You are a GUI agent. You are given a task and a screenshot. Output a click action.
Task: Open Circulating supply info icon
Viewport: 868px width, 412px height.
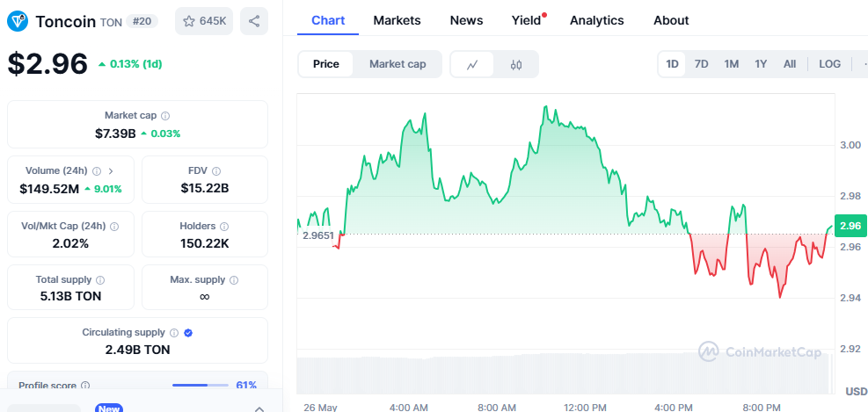click(x=174, y=333)
